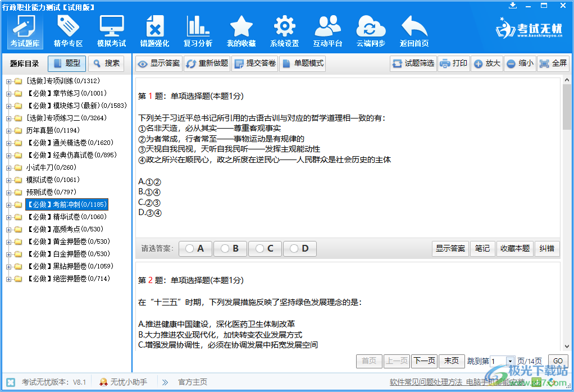Select answer option C for question 1

265,248
